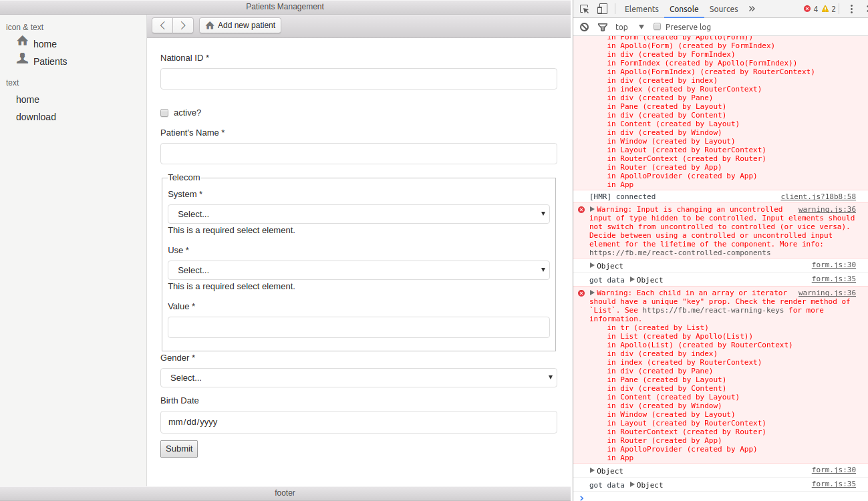This screenshot has width=868, height=501.
Task: Go back with the left chevron button
Action: 162,25
